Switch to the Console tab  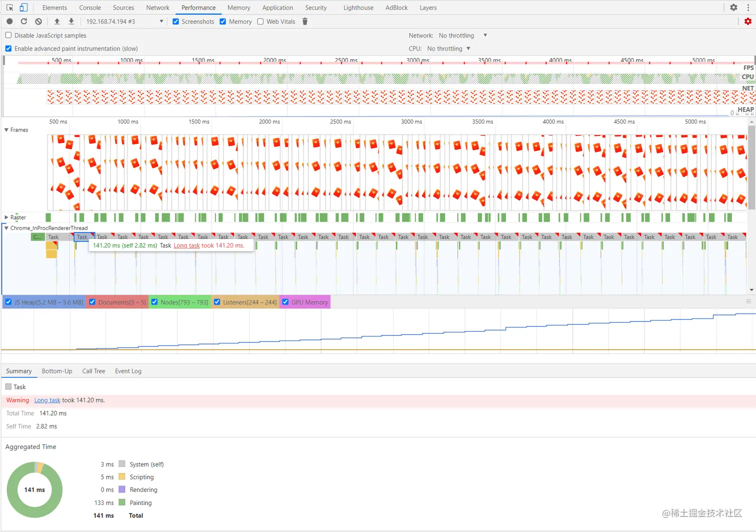(x=90, y=7)
